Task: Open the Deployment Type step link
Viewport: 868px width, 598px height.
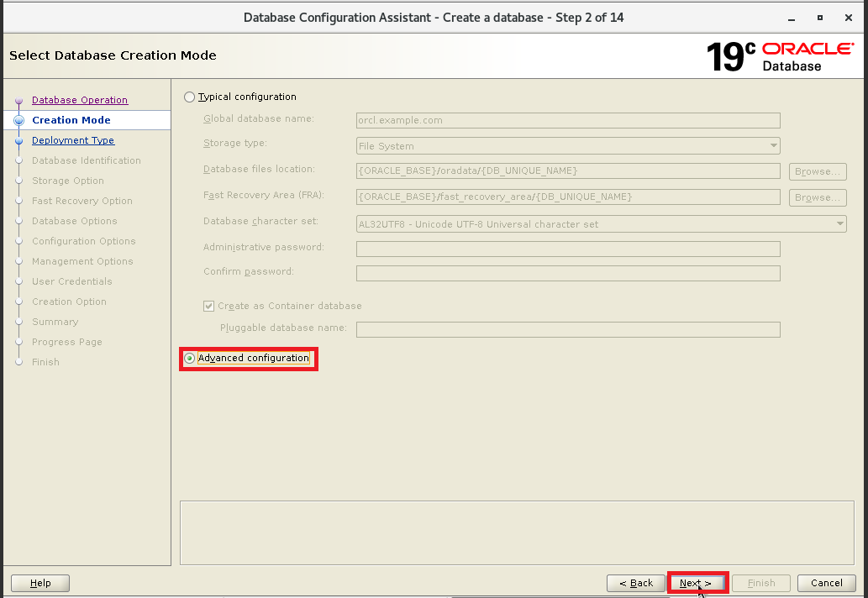Action: coord(73,140)
